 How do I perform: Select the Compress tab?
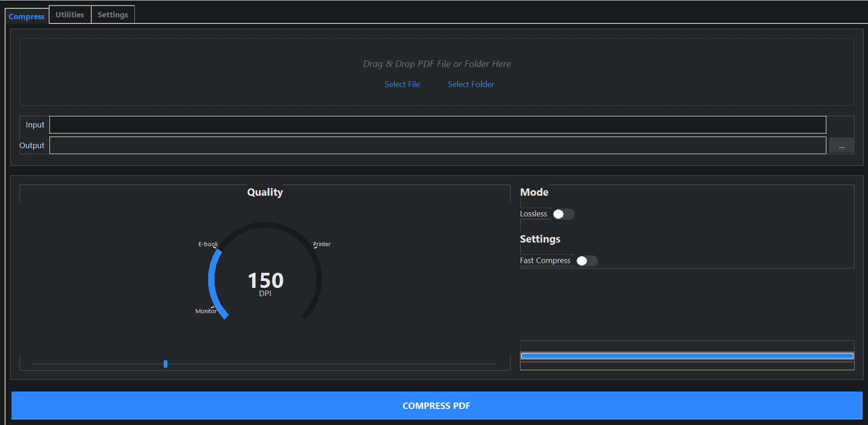[27, 17]
